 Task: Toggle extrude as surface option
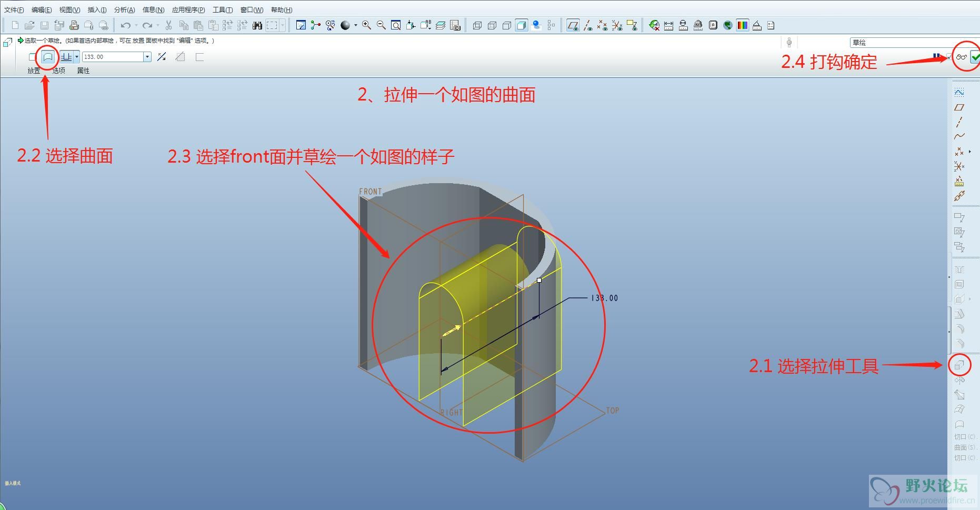point(48,57)
